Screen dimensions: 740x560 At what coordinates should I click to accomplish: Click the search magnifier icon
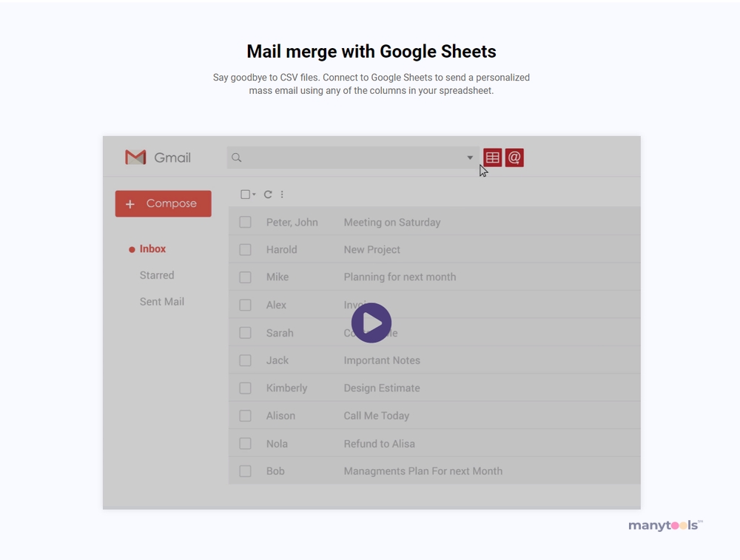(237, 158)
